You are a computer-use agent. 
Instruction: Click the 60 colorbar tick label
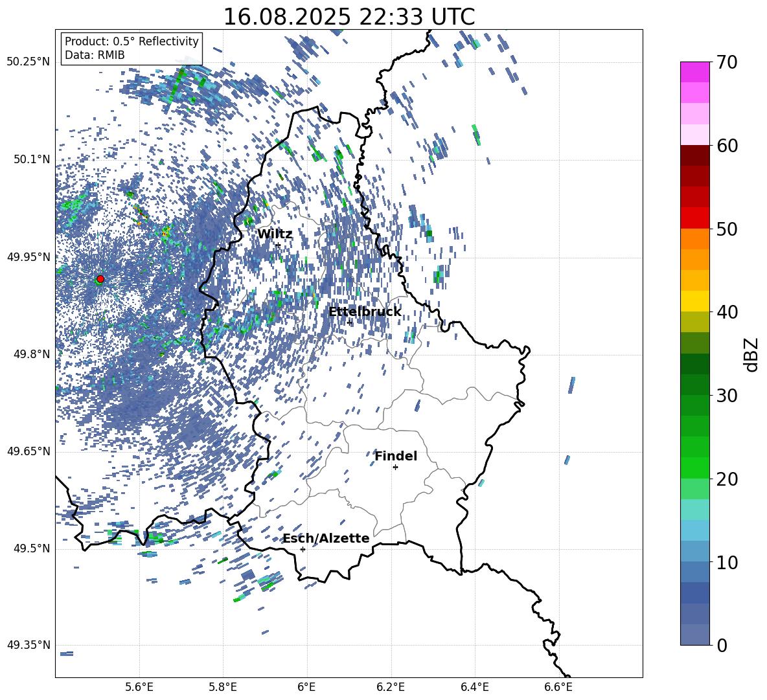pyautogui.click(x=727, y=146)
